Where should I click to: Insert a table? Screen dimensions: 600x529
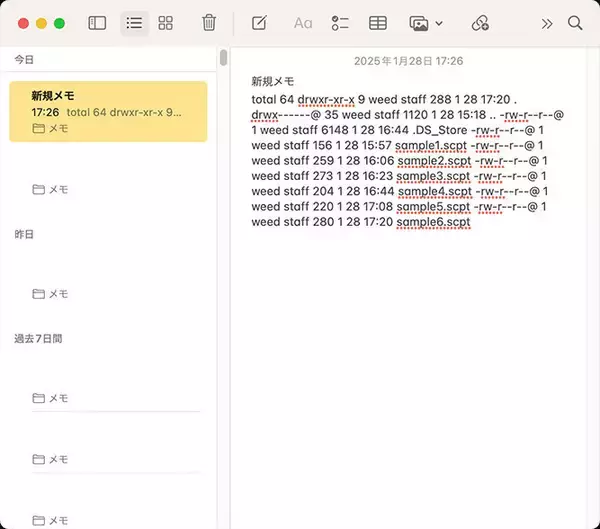pos(377,23)
